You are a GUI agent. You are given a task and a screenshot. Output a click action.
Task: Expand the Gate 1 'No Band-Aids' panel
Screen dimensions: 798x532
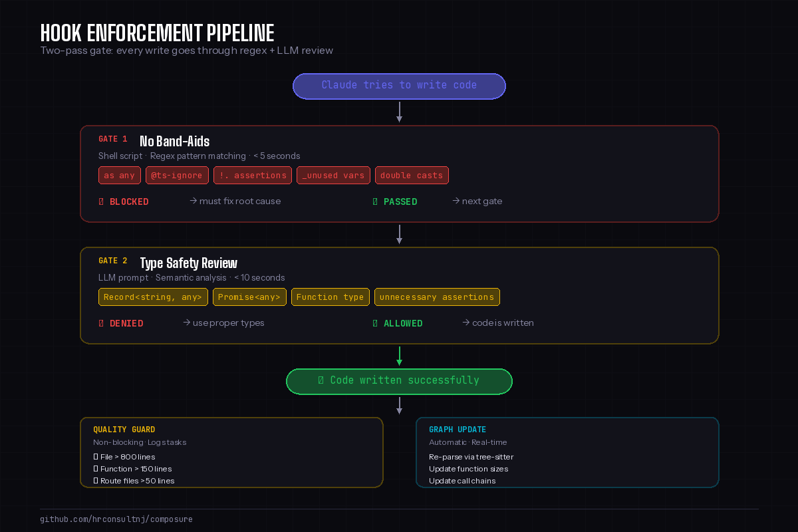174,141
